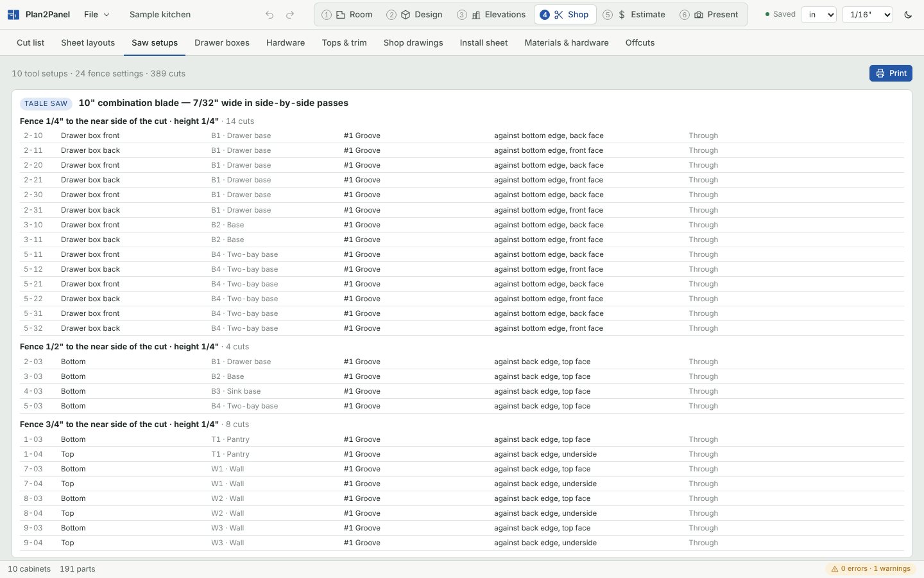Open the precision dropdown showing 1/16"
Viewport: 924px width, 578px height.
867,14
